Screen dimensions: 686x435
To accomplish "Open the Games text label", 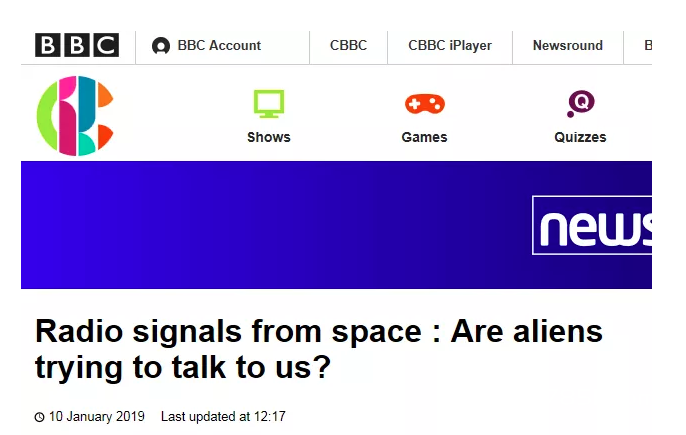I will coord(424,137).
